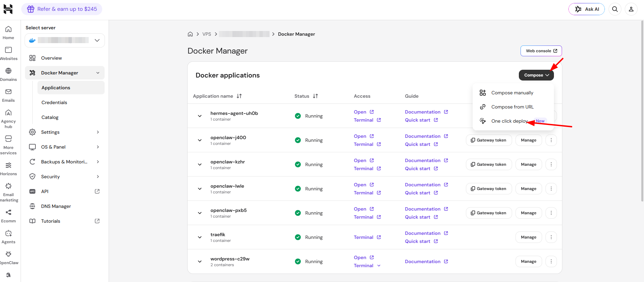Open the Home sidebar icon
The image size is (644, 282).
pyautogui.click(x=8, y=33)
